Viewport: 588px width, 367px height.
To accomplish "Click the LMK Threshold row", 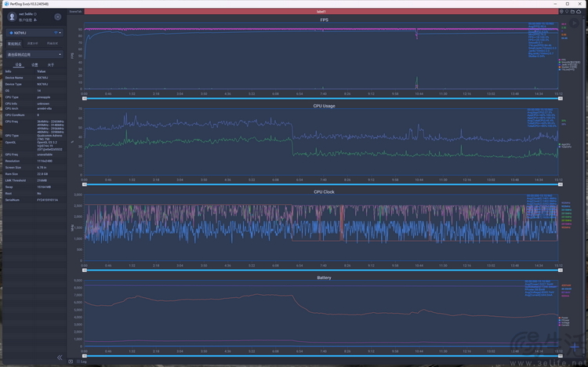I will point(34,180).
